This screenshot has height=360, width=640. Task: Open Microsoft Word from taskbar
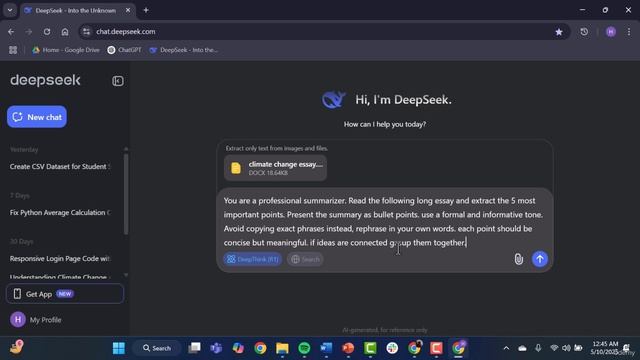tap(326, 348)
